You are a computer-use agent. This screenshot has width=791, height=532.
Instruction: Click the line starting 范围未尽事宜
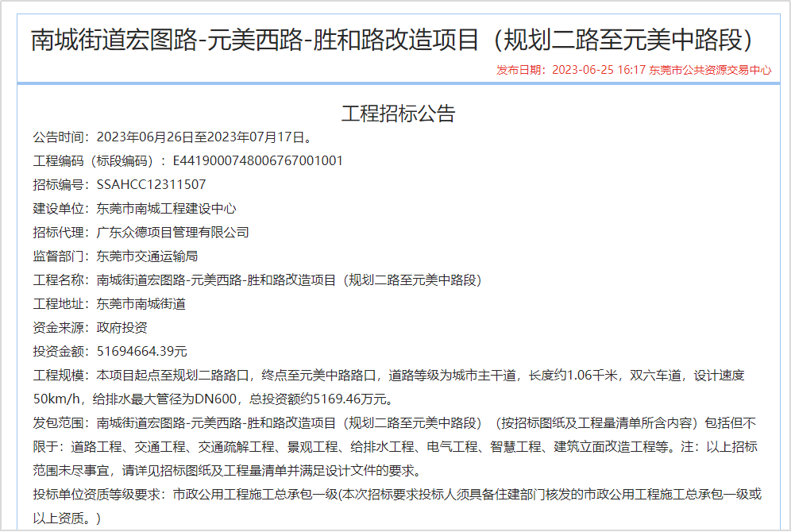pyautogui.click(x=227, y=471)
